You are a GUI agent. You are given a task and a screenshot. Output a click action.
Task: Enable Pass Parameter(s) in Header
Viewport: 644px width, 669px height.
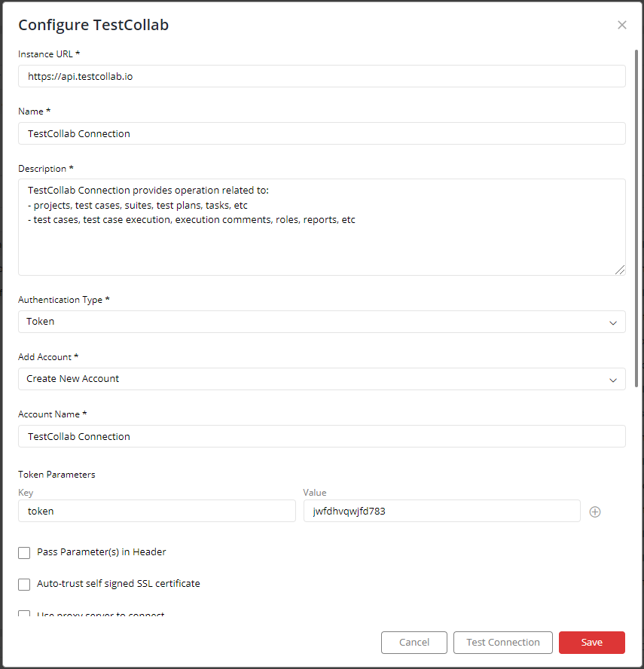24,552
